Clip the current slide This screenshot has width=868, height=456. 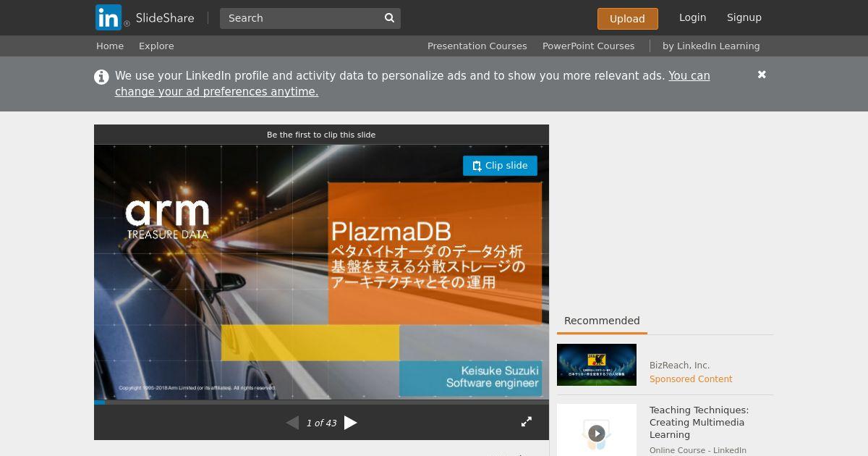pos(500,166)
